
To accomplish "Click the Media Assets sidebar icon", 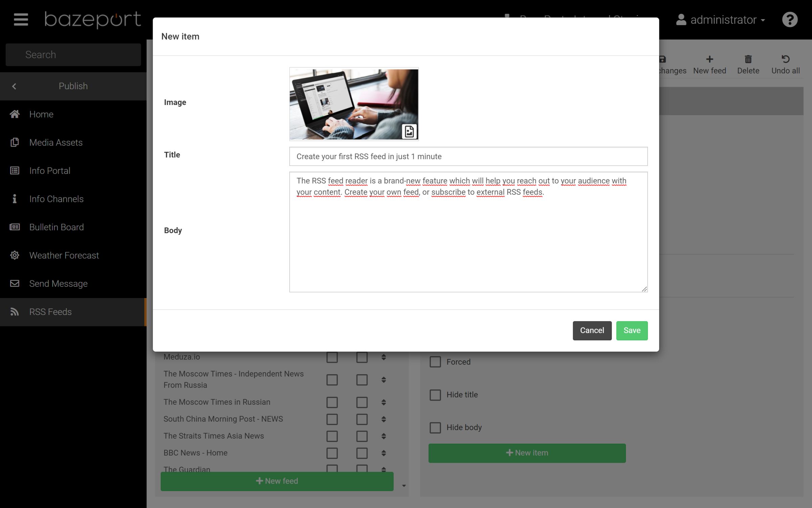I will tap(15, 142).
